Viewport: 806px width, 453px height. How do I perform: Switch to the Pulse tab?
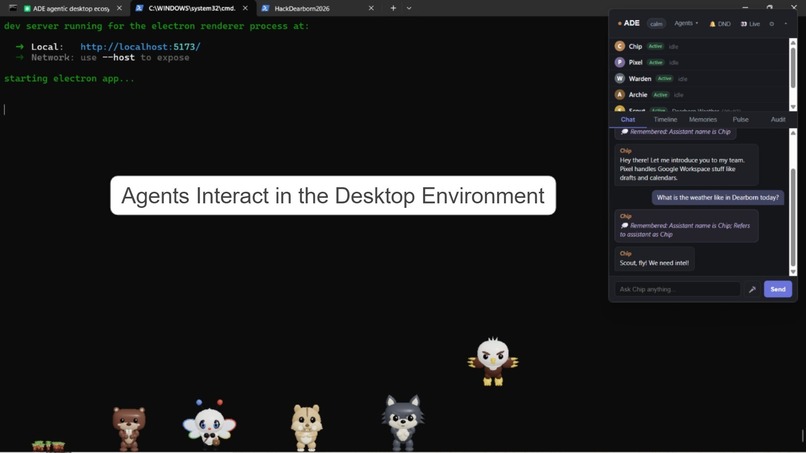[740, 119]
